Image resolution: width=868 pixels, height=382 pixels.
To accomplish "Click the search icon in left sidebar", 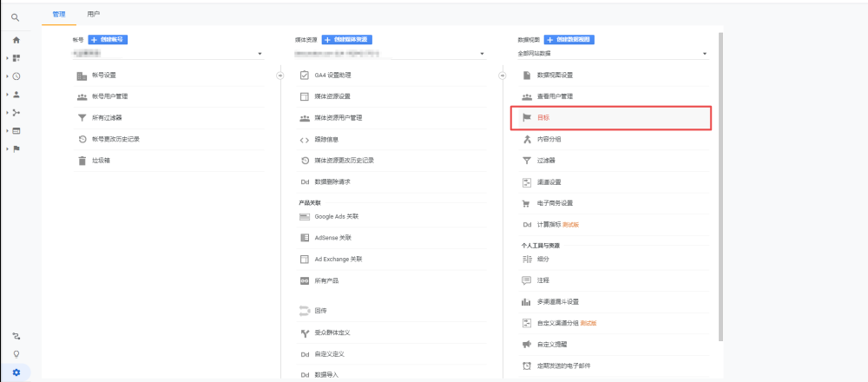I will [16, 17].
